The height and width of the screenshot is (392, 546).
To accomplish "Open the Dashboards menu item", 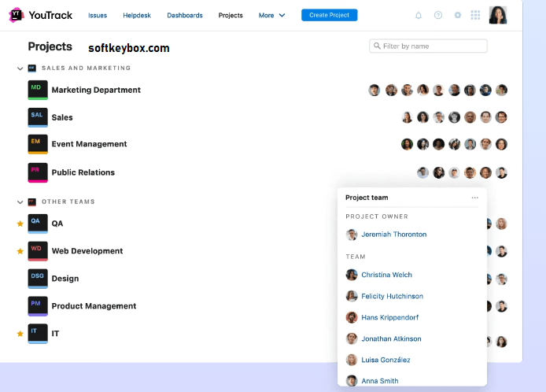I will (185, 15).
